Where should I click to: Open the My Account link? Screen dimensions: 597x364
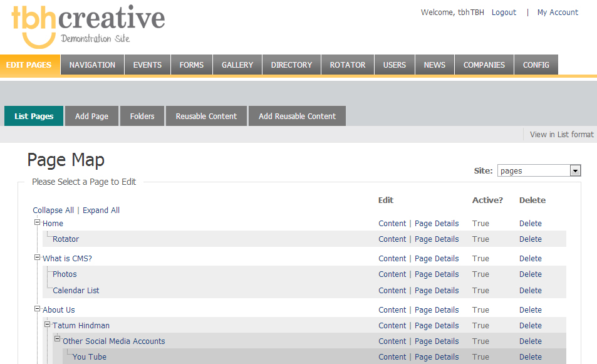pyautogui.click(x=558, y=13)
